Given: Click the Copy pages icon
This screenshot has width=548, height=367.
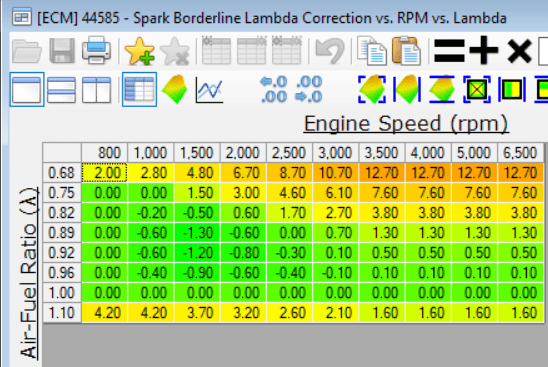Looking at the screenshot, I should point(372,51).
